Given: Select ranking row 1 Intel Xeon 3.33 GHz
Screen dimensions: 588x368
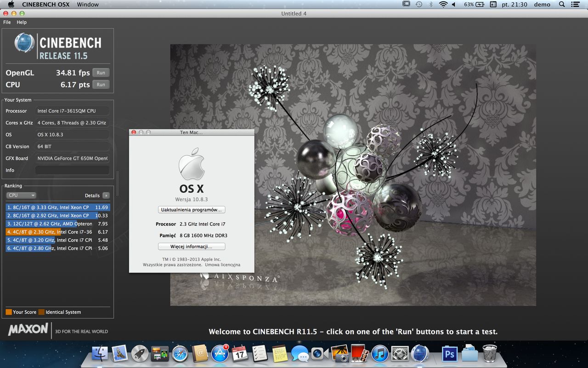Looking at the screenshot, I should tap(58, 207).
